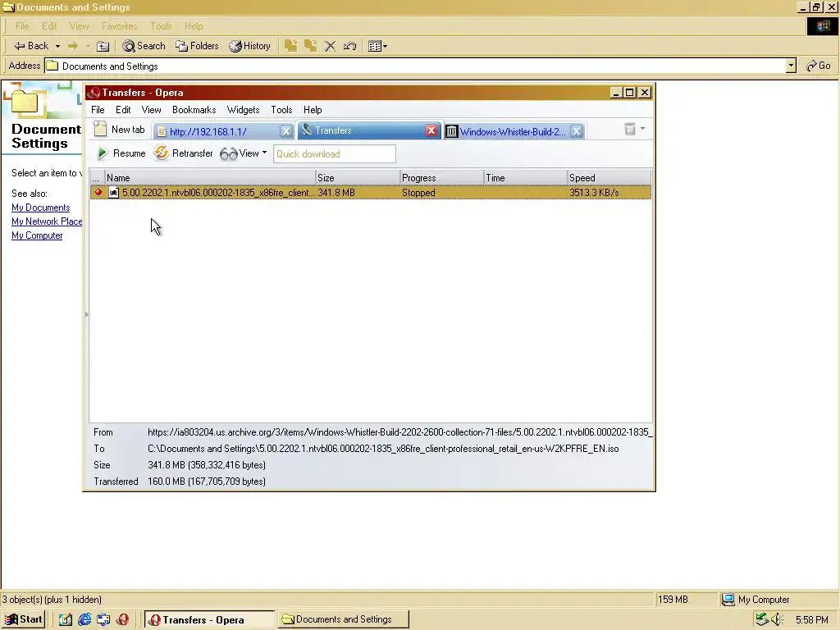Image resolution: width=840 pixels, height=630 pixels.
Task: Switch to the Windows-Whistler-Build tab
Action: [x=512, y=132]
